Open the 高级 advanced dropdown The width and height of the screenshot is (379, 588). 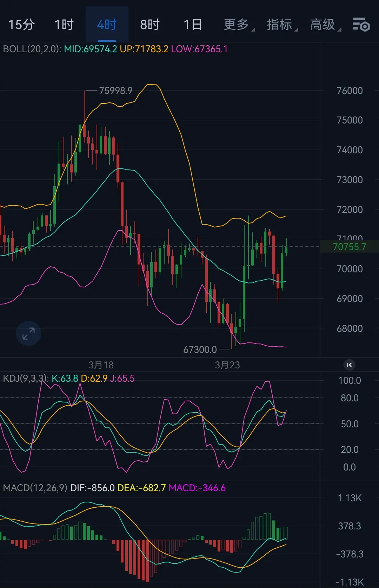pyautogui.click(x=325, y=25)
